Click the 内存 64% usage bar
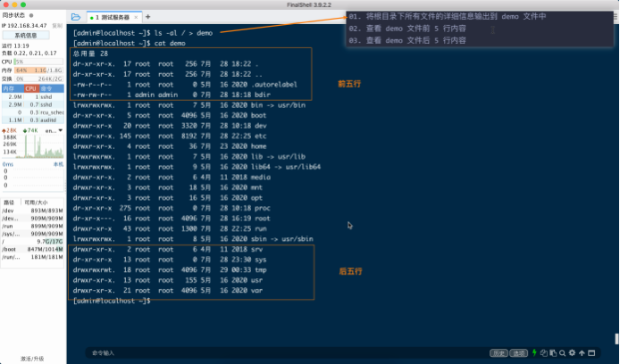 tap(38, 70)
